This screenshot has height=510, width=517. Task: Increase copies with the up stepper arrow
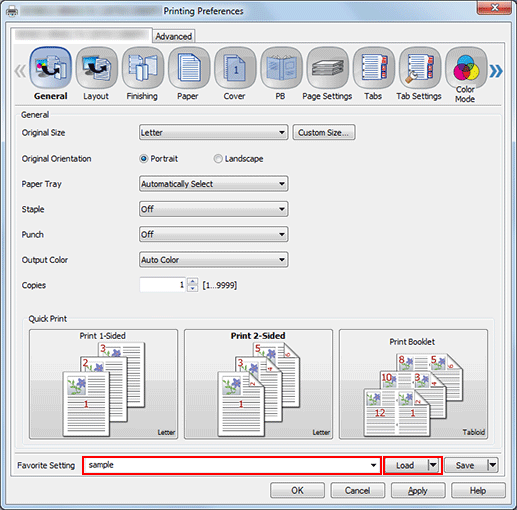pos(192,281)
